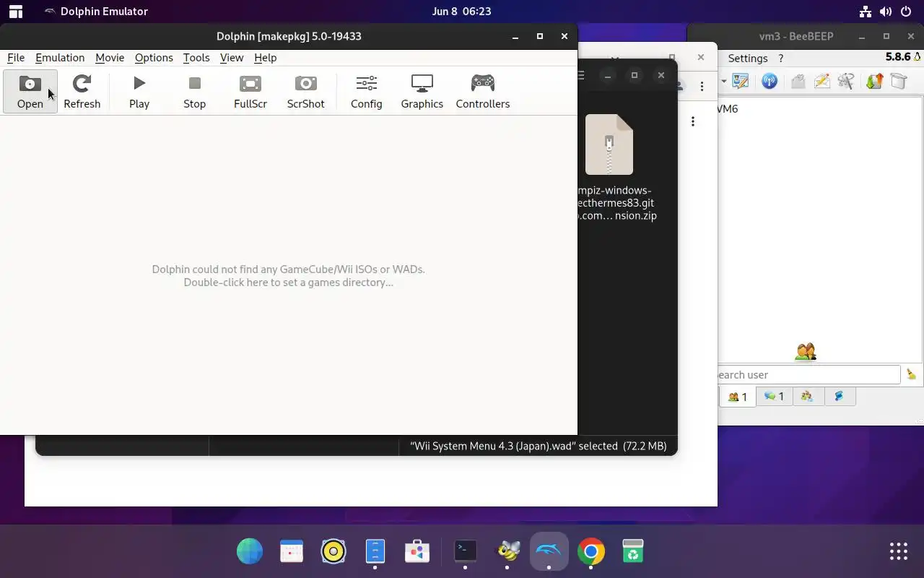Focus the Search user field in BeeBEEP
This screenshot has width=924, height=578.
808,374
